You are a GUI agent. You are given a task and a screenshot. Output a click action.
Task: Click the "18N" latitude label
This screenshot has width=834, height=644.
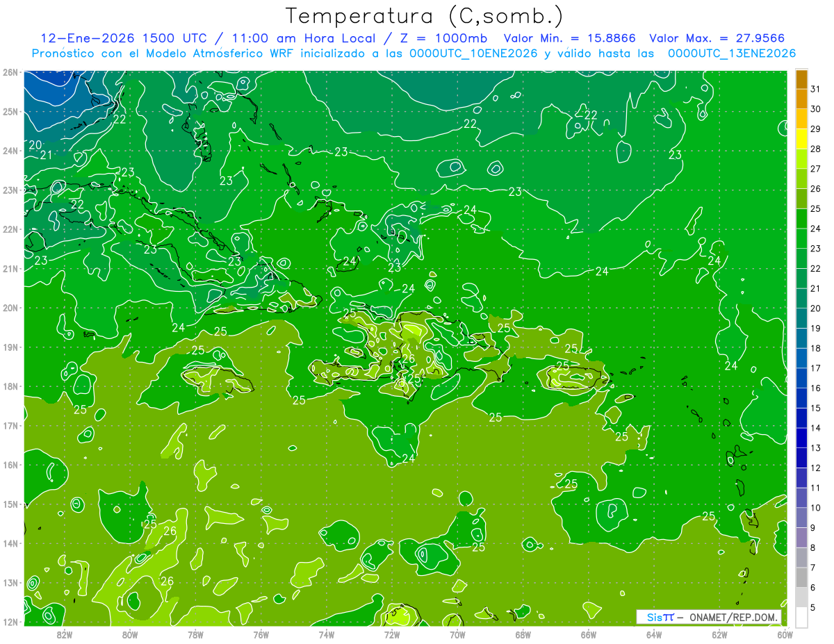[10, 386]
